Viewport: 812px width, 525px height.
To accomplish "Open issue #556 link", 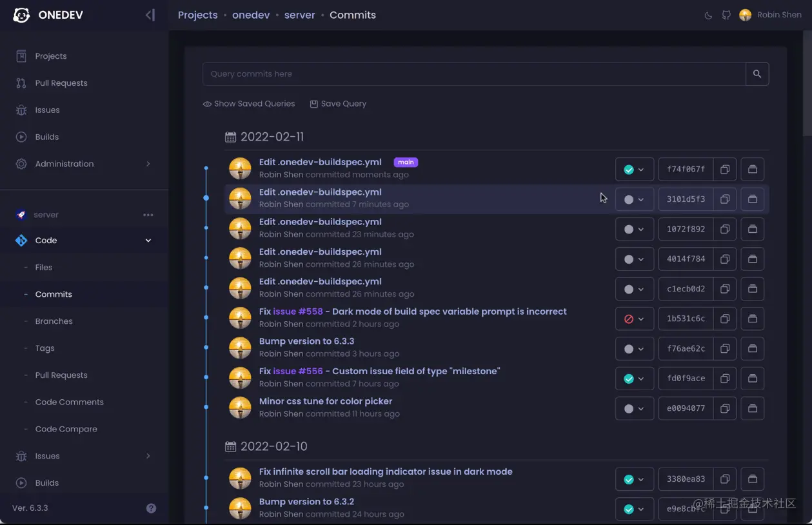I will pyautogui.click(x=298, y=371).
